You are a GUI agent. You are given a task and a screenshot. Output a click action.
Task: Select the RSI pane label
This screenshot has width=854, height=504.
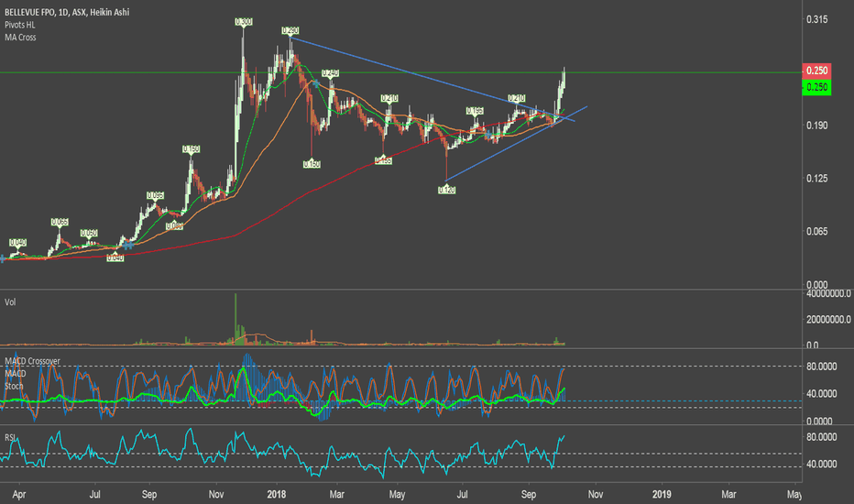point(10,437)
